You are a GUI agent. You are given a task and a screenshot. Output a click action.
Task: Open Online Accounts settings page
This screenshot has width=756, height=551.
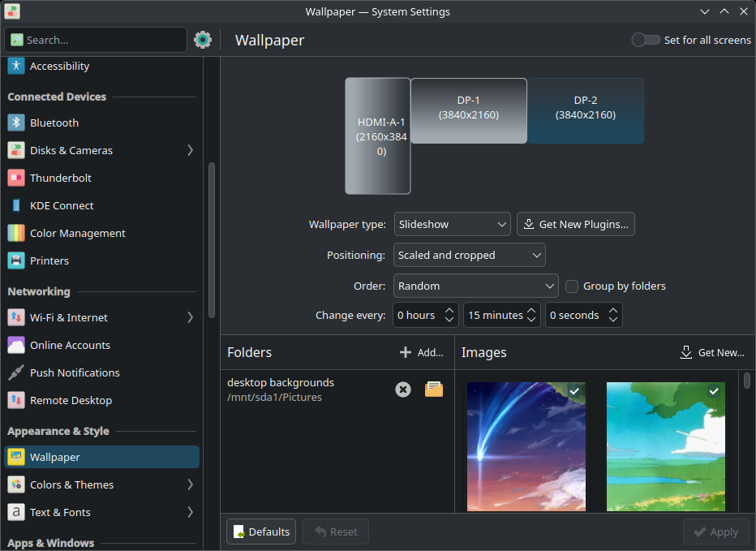click(70, 345)
